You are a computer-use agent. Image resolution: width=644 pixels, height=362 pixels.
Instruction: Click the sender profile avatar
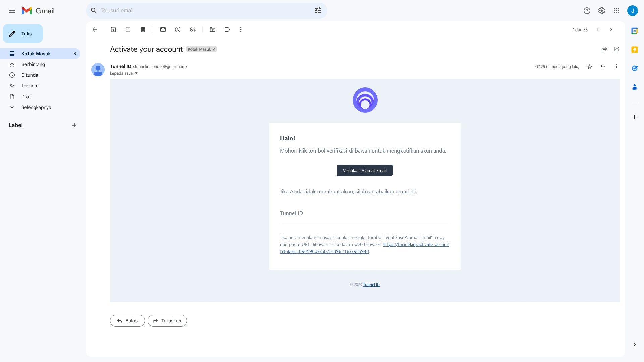tap(98, 70)
